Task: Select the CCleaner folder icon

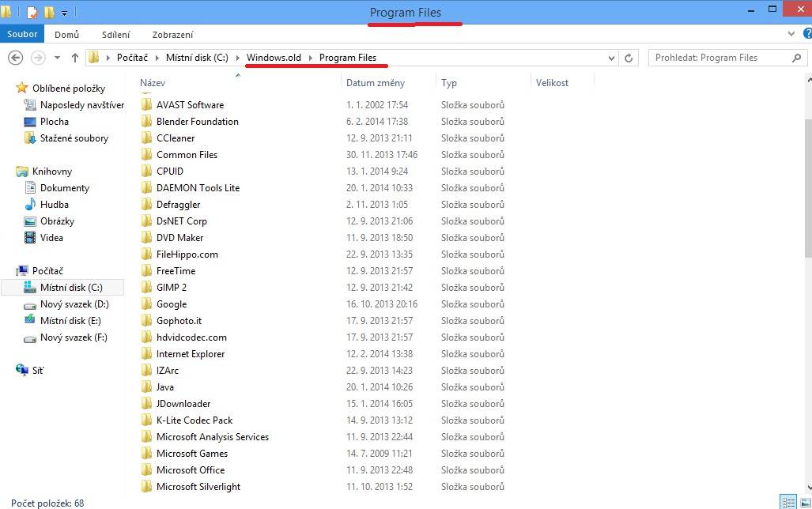Action: point(146,138)
